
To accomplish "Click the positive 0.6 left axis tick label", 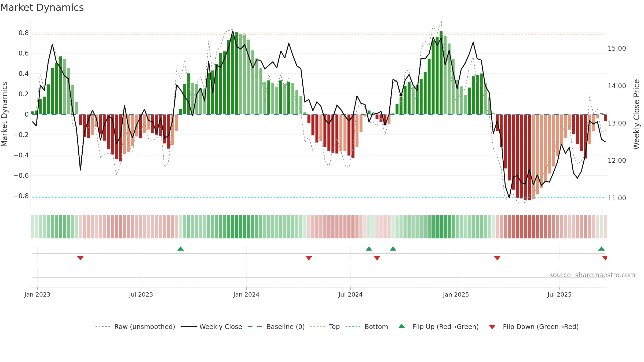I will click(x=24, y=53).
